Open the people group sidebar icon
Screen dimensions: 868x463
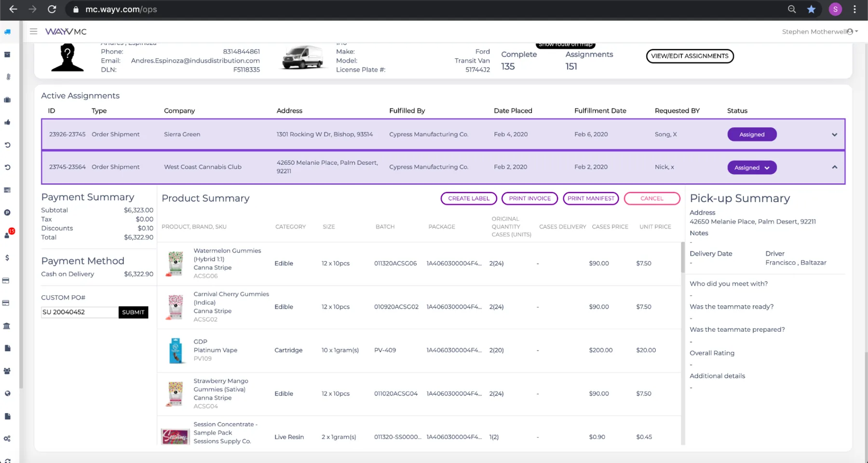pos(7,371)
